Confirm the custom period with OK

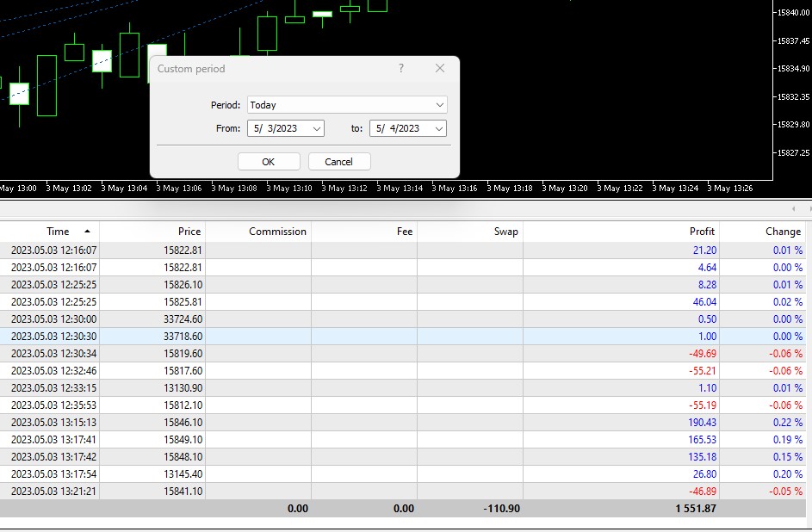[269, 162]
